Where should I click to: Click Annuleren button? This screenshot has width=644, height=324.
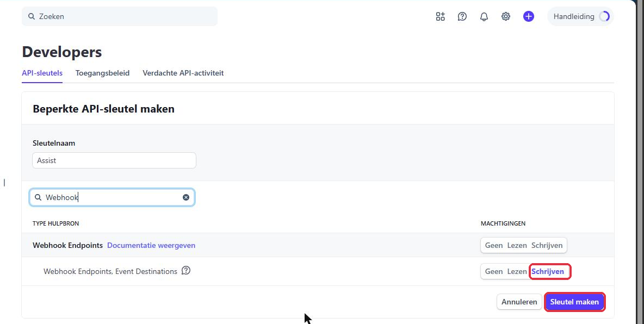tap(519, 302)
